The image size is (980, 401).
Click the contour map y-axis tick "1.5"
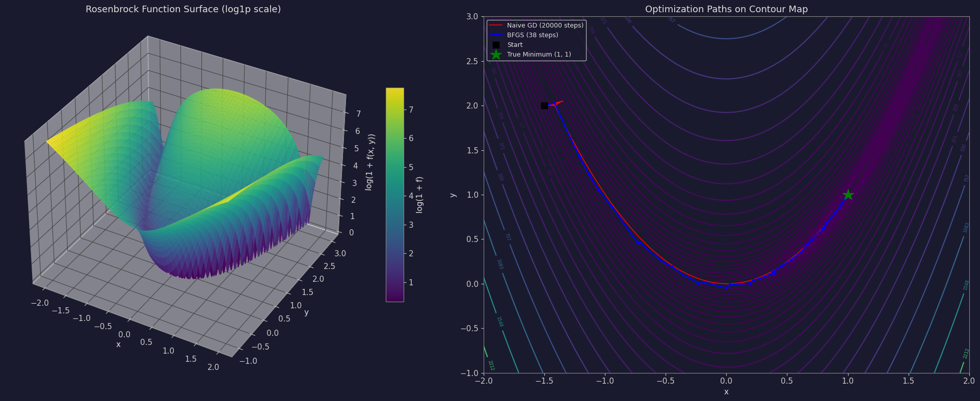[x=472, y=150]
